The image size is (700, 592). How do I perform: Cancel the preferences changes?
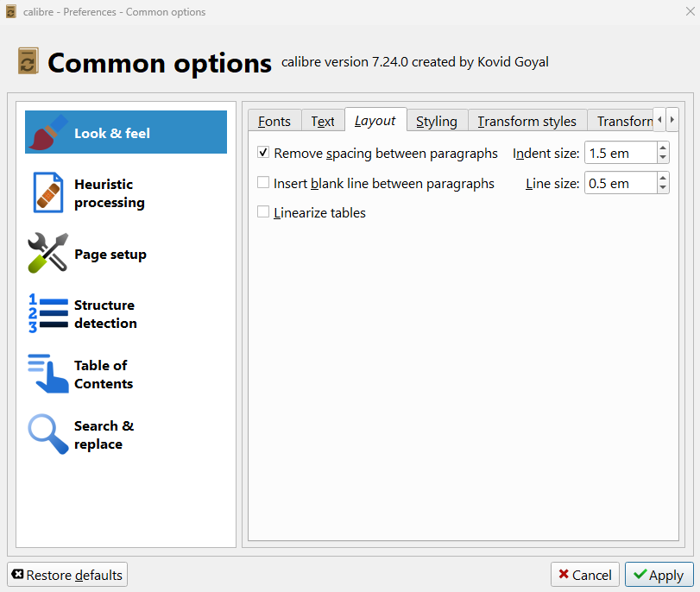pos(585,575)
